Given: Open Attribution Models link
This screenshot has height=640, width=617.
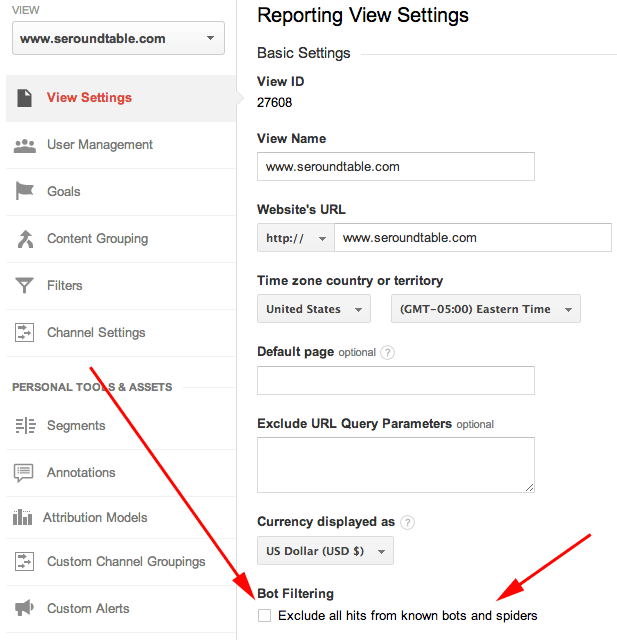Looking at the screenshot, I should [x=121, y=518].
